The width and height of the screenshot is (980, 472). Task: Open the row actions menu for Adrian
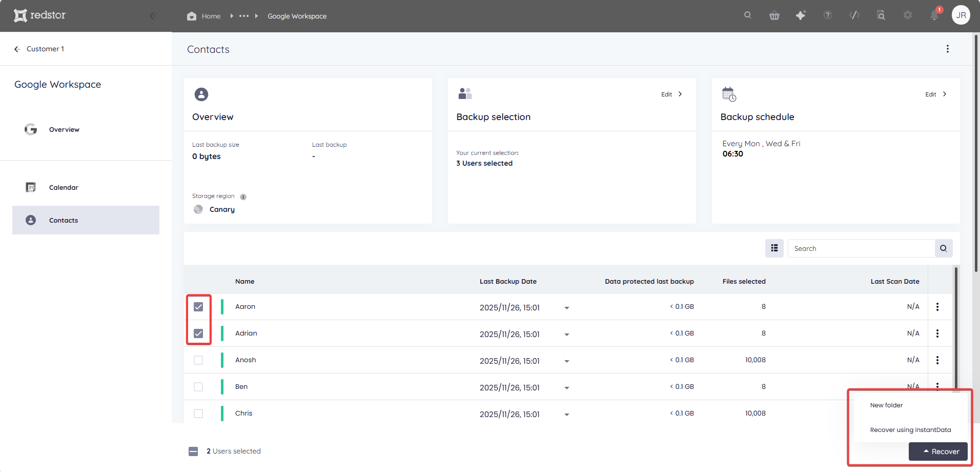[x=937, y=333]
